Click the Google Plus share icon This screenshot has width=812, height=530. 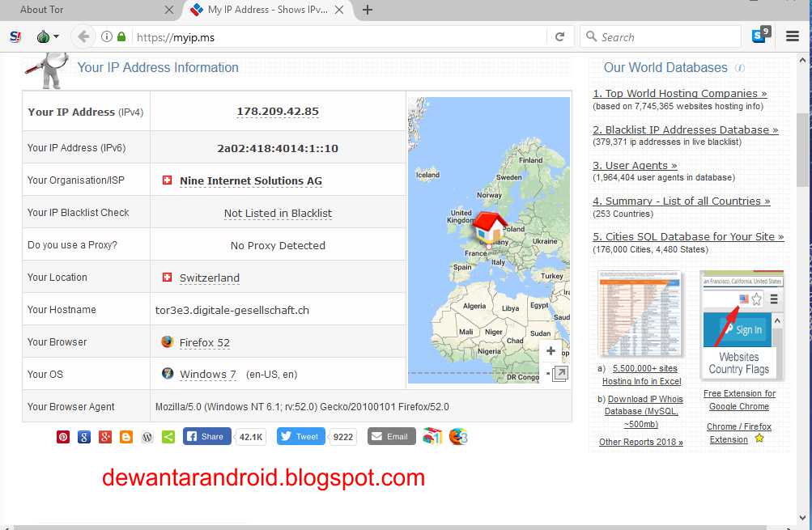pos(105,437)
